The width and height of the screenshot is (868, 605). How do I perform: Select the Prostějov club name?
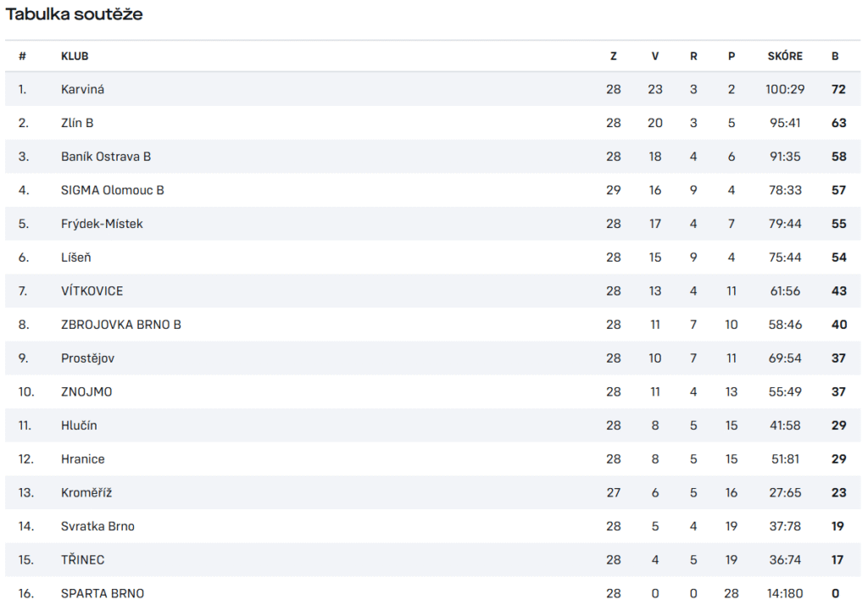pos(87,358)
